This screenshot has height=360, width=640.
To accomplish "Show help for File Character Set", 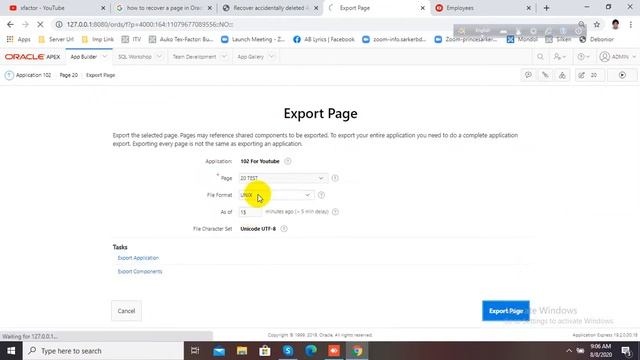I will [x=284, y=229].
